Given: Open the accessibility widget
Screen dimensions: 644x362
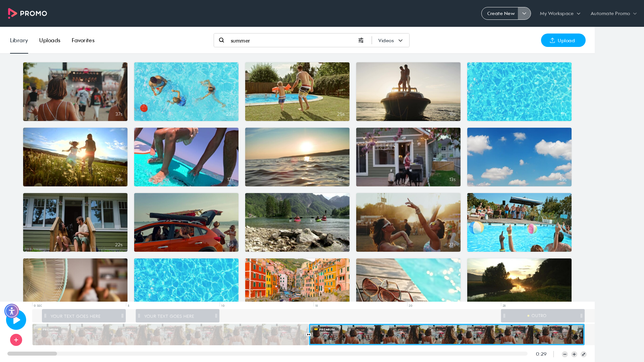Looking at the screenshot, I should [12, 311].
